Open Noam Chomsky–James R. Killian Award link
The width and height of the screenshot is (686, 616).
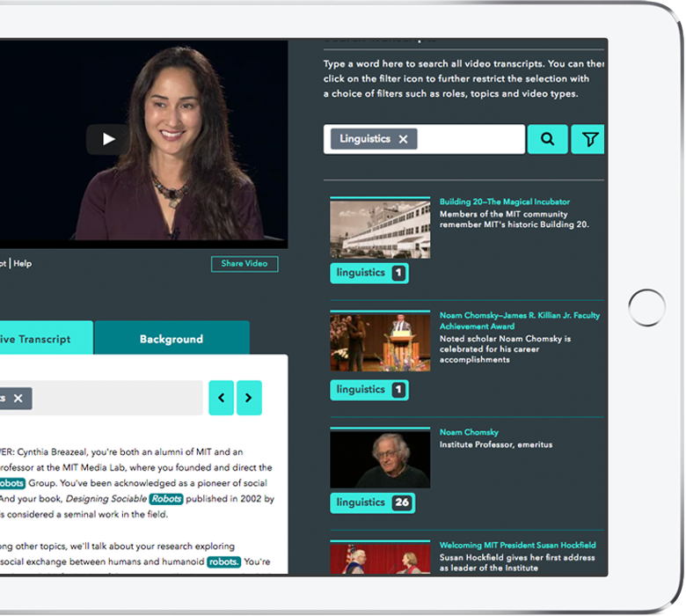[519, 320]
